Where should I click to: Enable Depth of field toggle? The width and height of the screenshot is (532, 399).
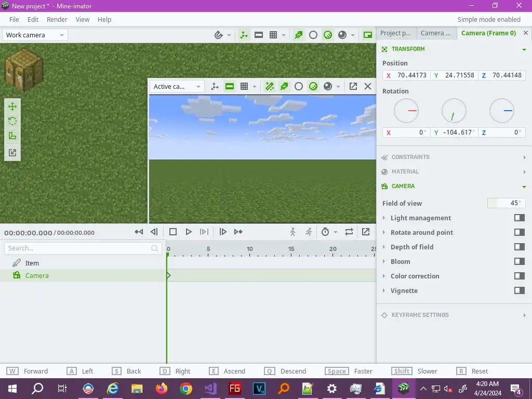click(519, 247)
